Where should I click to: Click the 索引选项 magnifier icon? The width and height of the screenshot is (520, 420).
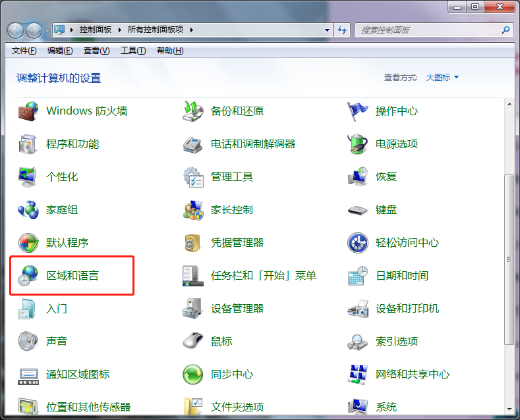357,342
